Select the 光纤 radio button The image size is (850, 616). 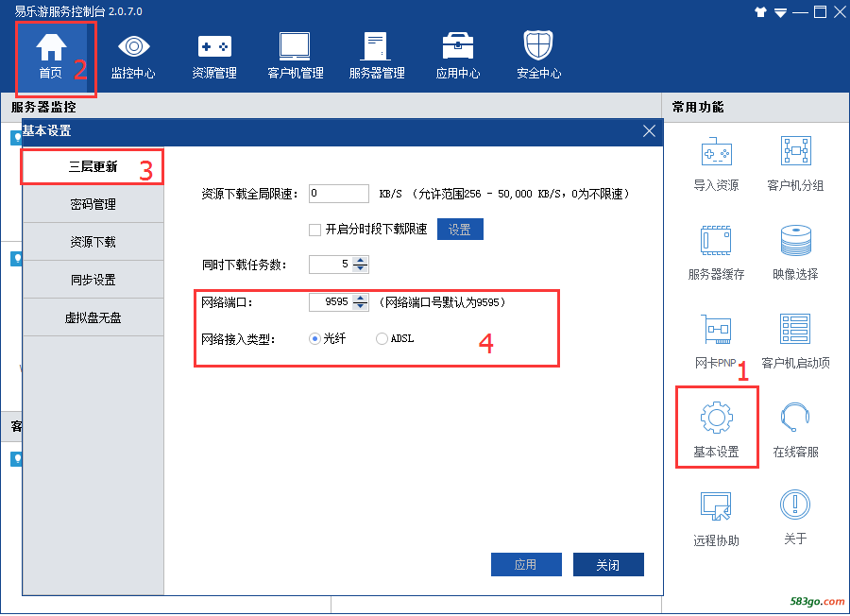click(315, 338)
